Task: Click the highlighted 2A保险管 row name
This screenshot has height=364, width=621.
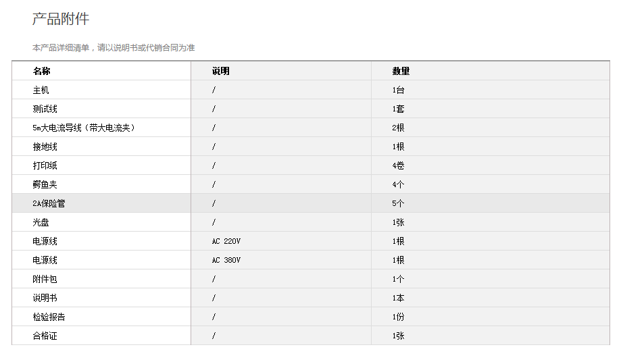Action: (49, 203)
